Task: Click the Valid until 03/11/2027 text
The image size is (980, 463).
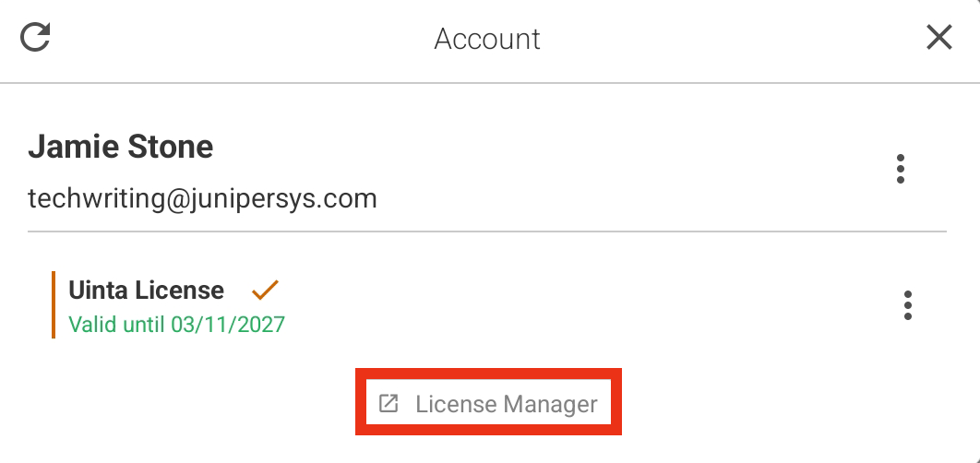Action: [x=177, y=325]
